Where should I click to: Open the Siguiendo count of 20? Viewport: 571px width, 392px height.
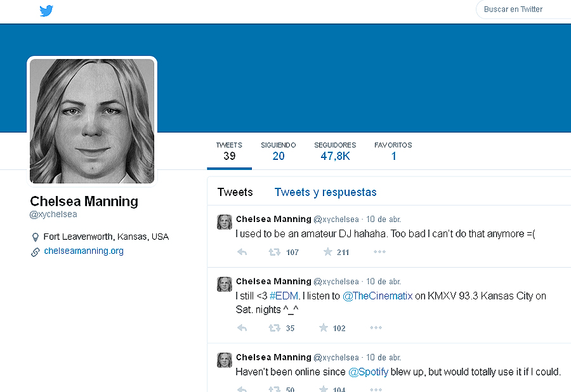click(x=279, y=152)
